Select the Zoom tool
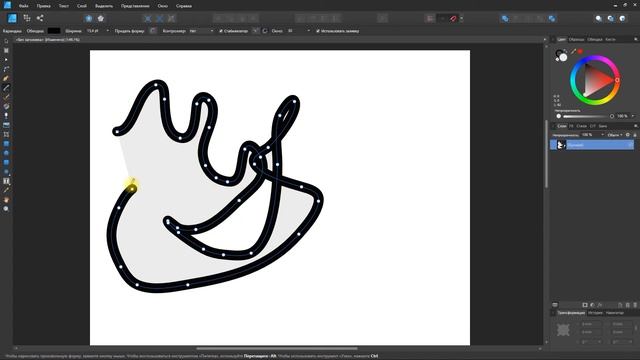 [6, 209]
